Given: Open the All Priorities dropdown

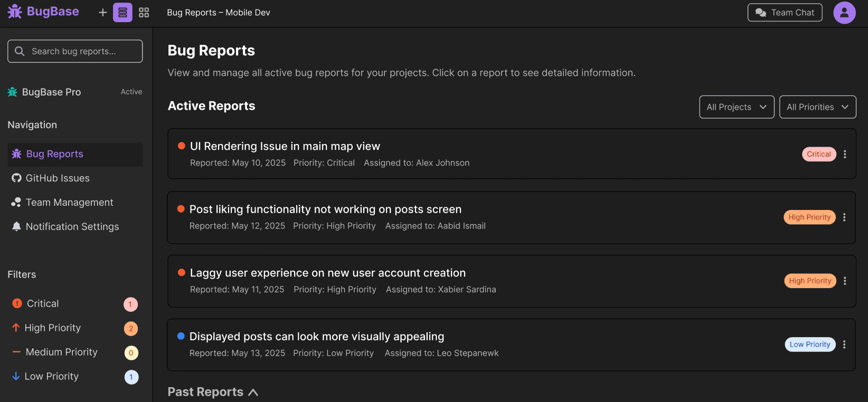Looking at the screenshot, I should click(817, 107).
